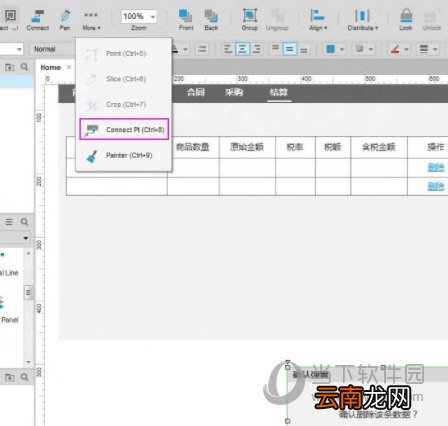This screenshot has width=448, height=426.
Task: Select the 商品数量 header cell
Action: (193, 147)
